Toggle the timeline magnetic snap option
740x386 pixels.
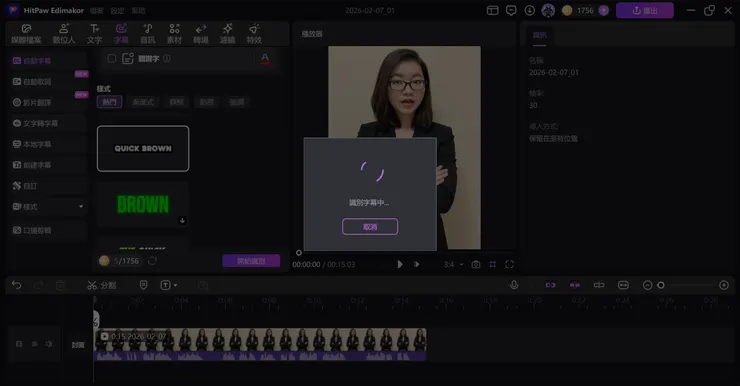tap(574, 285)
